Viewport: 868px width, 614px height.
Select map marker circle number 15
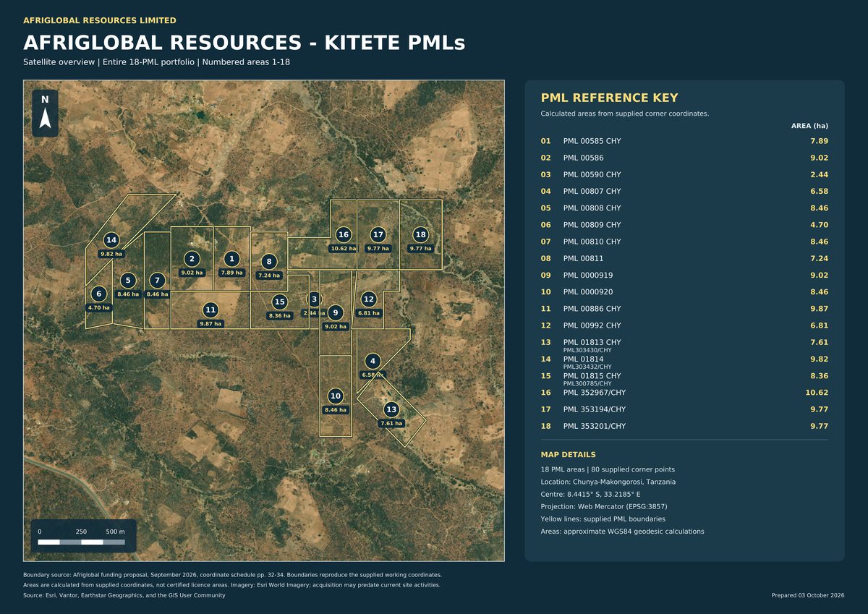280,302
